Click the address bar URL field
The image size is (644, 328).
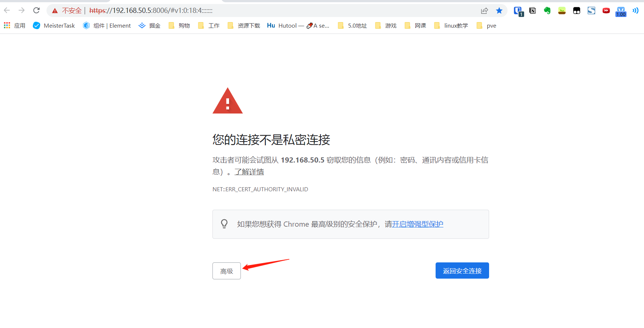coord(258,11)
